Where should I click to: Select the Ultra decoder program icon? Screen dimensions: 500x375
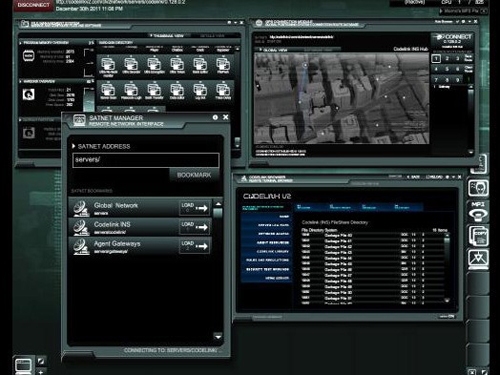(x=131, y=66)
